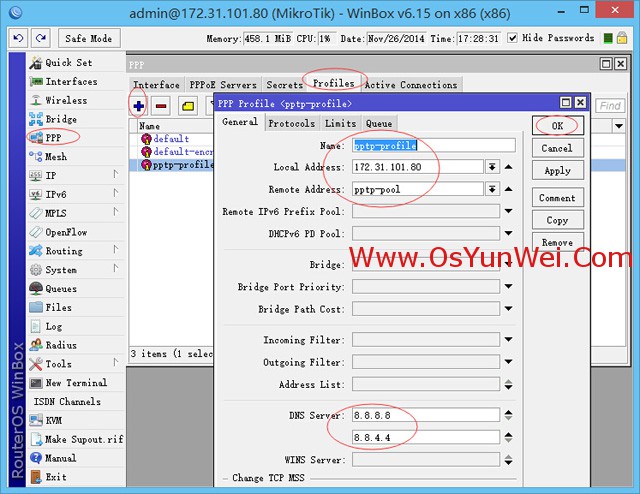Expand DHCPv6 PD Pool field
Viewport: 640px width, 494px height.
[x=509, y=233]
